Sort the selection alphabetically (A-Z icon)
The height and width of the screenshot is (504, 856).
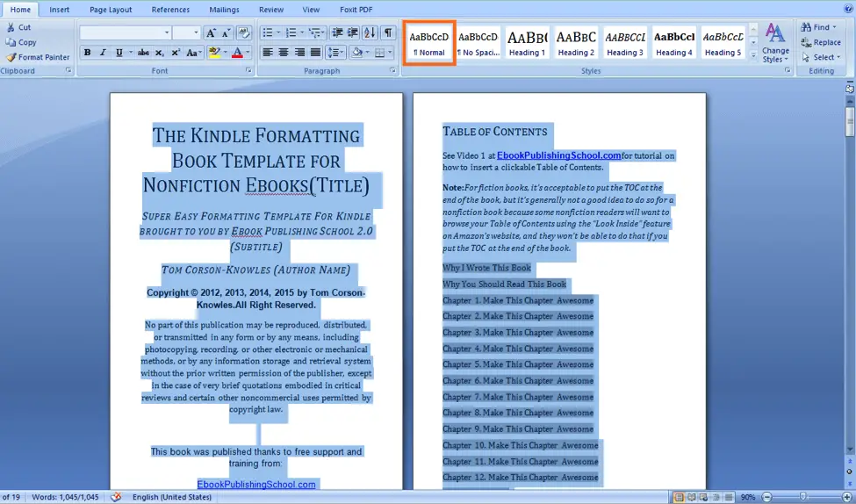(370, 33)
